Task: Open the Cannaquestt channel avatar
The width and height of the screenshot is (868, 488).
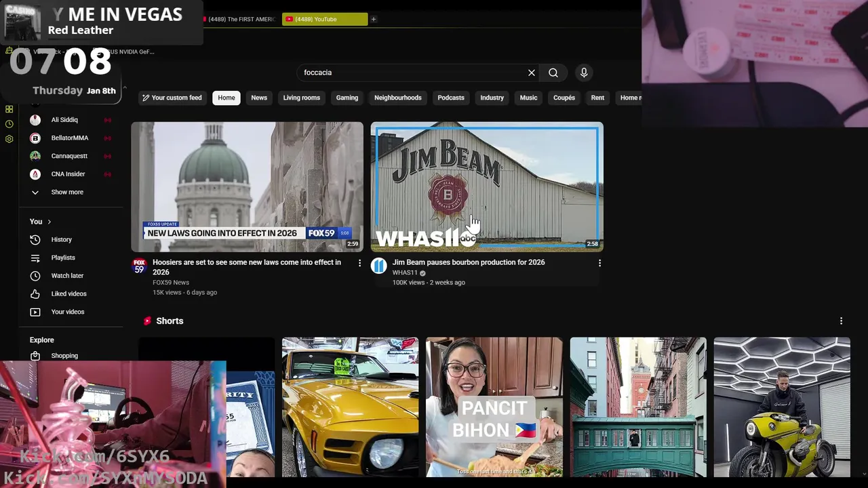Action: click(35, 156)
